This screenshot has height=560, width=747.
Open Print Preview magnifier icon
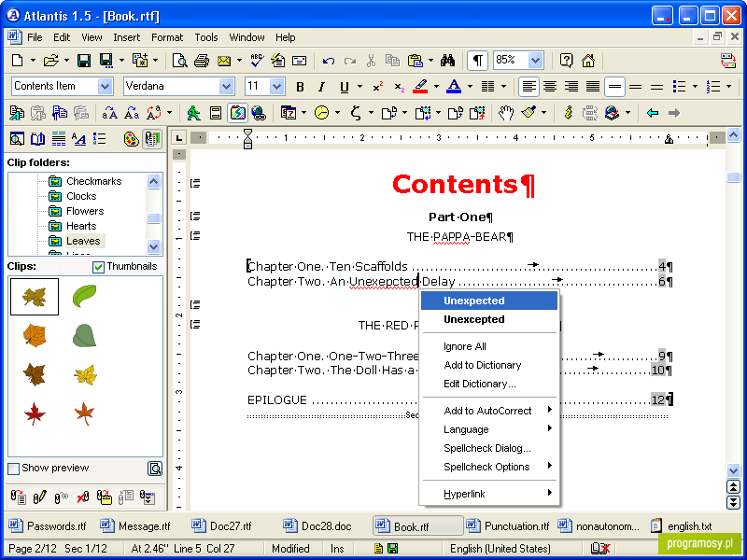(x=180, y=61)
